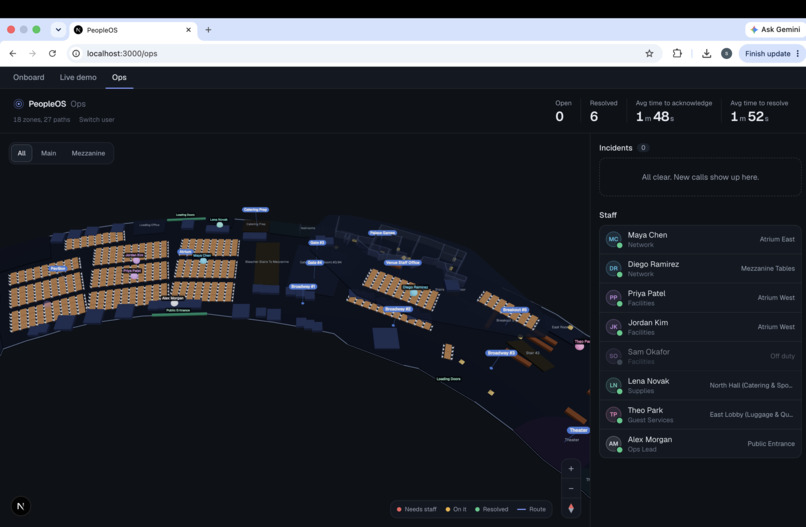The height and width of the screenshot is (527, 806).
Task: Switch to the Live demo tab
Action: point(78,77)
